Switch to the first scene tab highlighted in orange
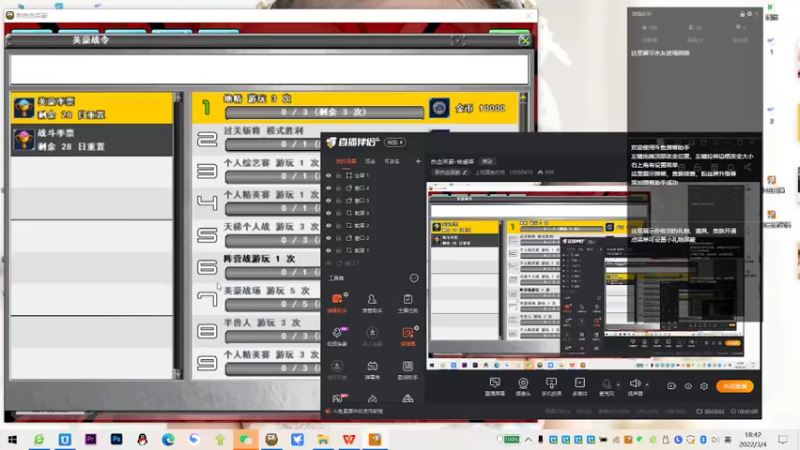The height and width of the screenshot is (450, 800). (346, 161)
